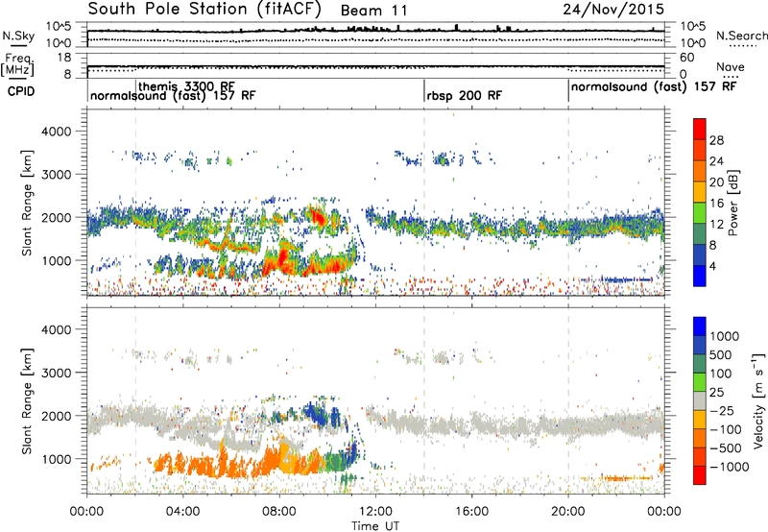
Task: Click the "16:00" time tick label
Action: point(471,512)
